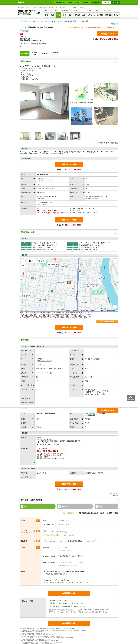This screenshot has height=644, width=138.
Task: Open help icon beside 所在階/構造・階建
Action: tap(34, 192)
